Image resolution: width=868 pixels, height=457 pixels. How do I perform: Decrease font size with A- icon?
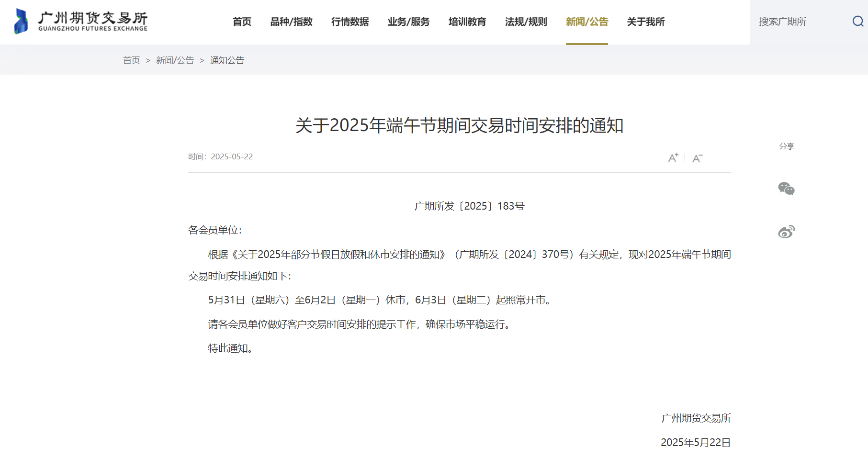click(697, 158)
